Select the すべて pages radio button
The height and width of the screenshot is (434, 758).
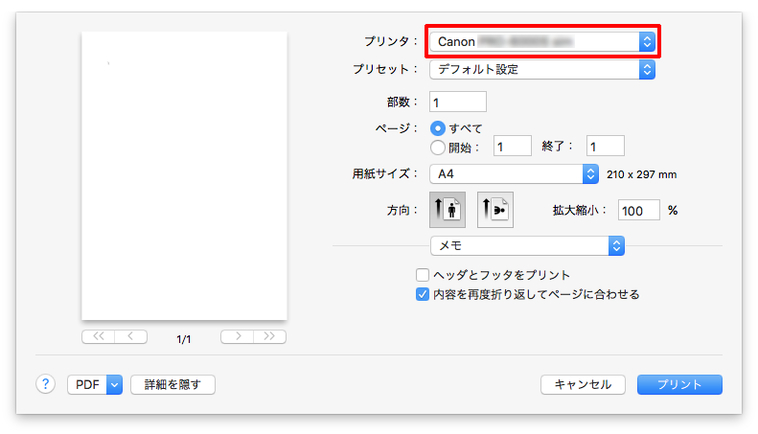437,128
